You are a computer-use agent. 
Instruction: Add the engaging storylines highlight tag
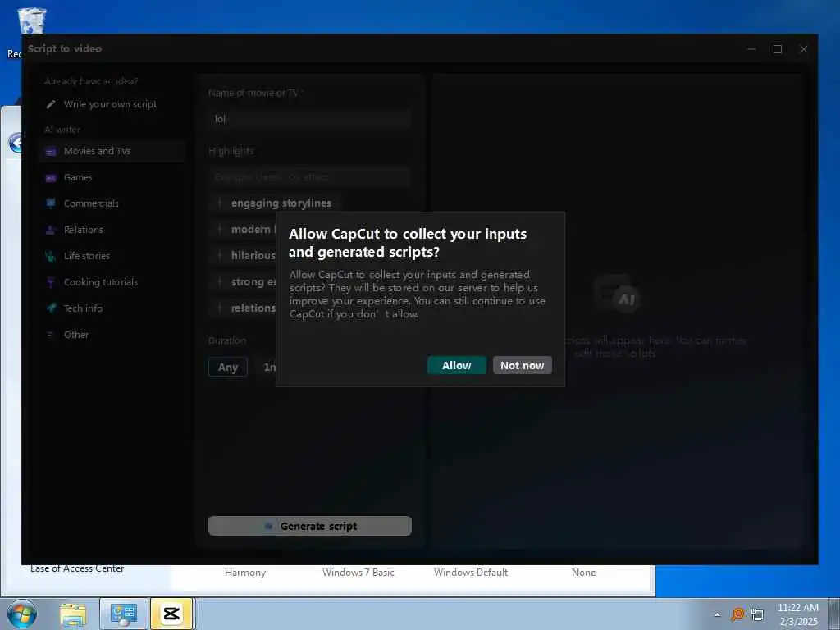point(274,203)
